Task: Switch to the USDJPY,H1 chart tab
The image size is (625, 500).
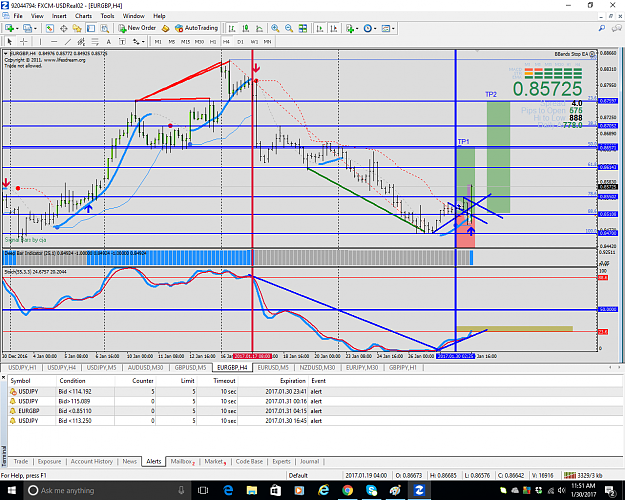Action: (22, 367)
